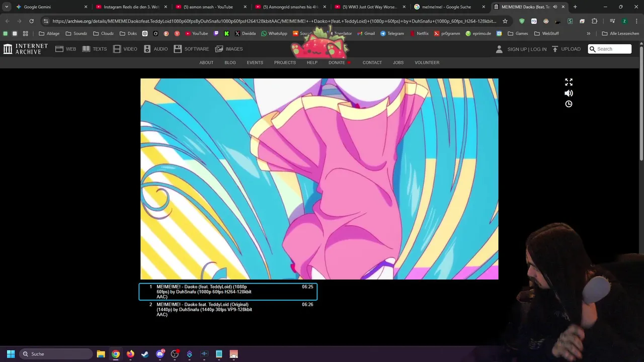
Task: Toggle fullscreen for the video player
Action: click(569, 82)
